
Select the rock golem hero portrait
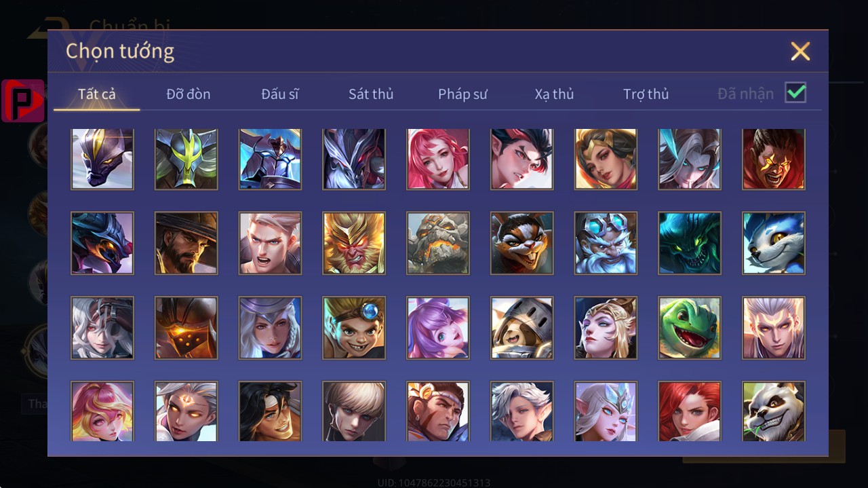pos(438,243)
